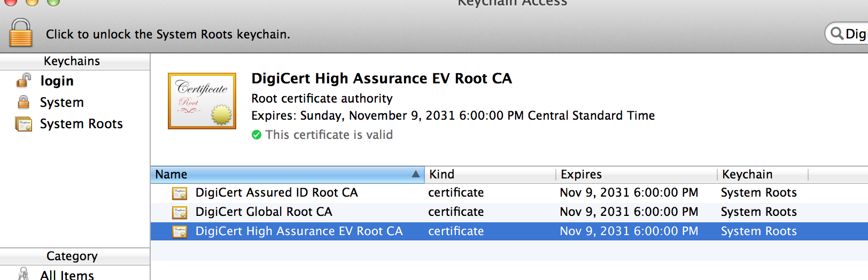Sort by the Kind column header

[491, 174]
